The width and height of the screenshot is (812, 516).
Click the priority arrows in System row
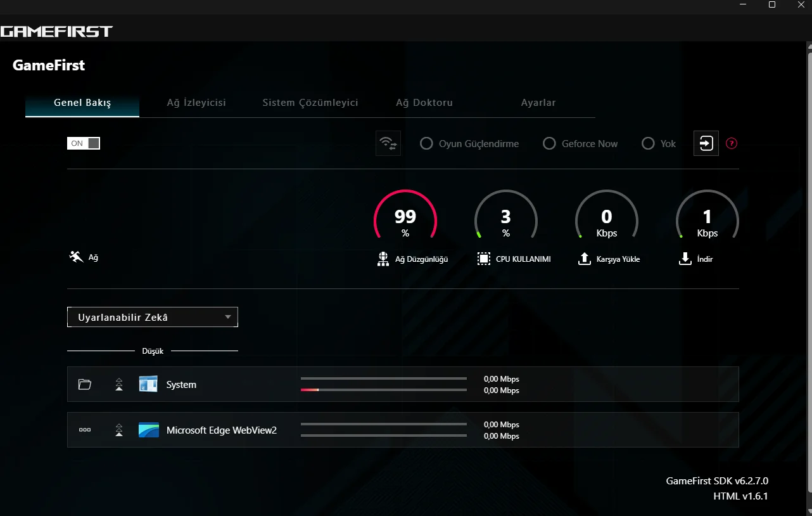point(119,384)
